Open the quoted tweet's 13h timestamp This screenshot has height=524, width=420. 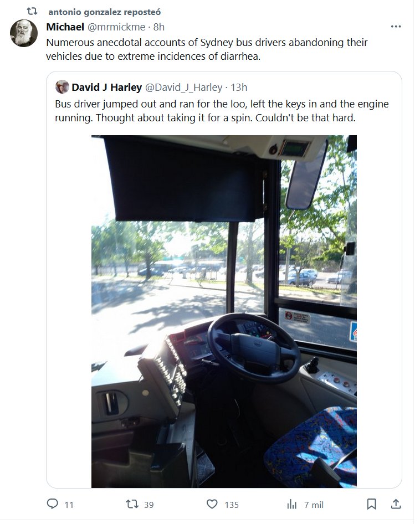point(239,87)
